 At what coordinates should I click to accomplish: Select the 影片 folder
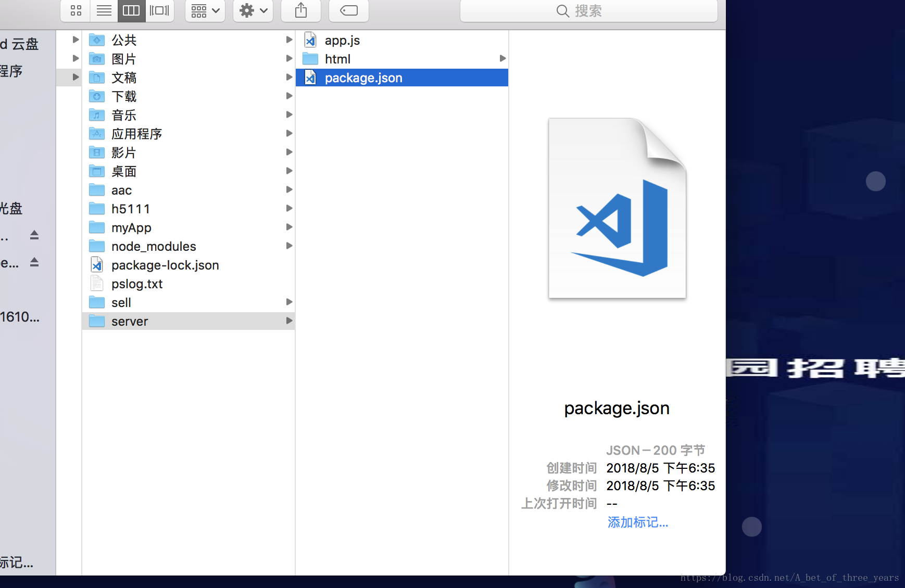pyautogui.click(x=188, y=152)
